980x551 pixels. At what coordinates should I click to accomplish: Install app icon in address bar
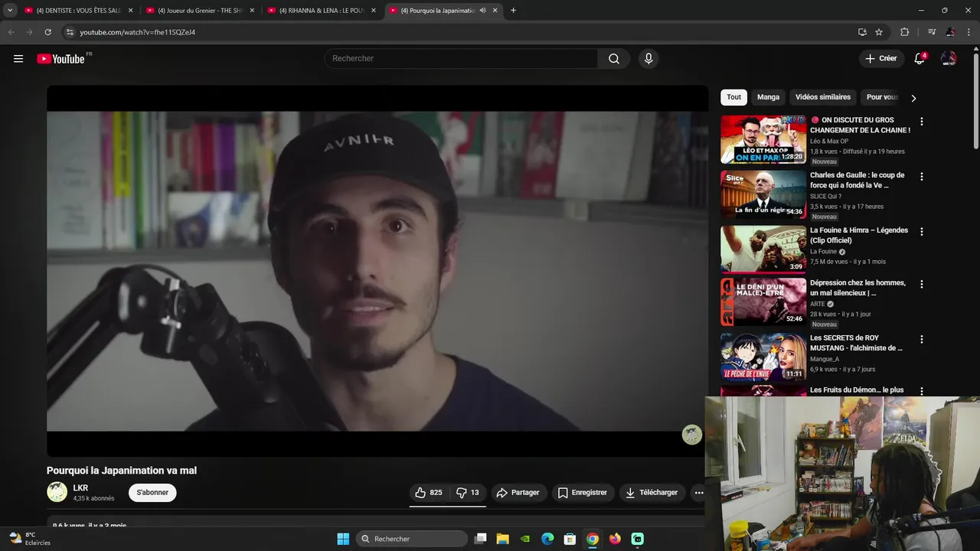(862, 32)
